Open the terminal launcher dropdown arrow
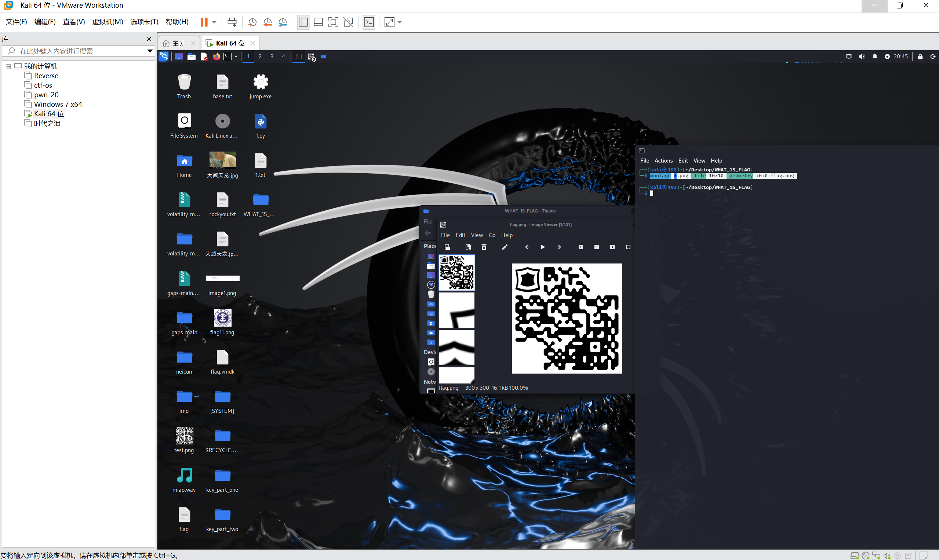Viewport: 939px width, 560px height. 236,57
